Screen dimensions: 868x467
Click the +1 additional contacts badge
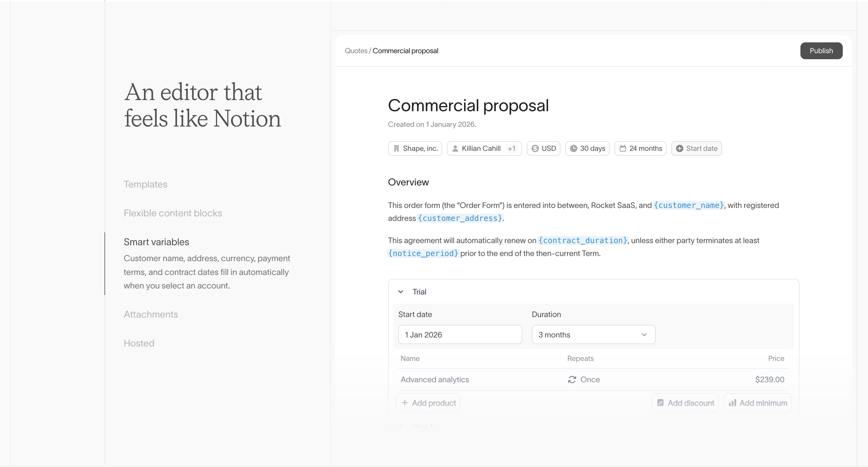pyautogui.click(x=511, y=149)
